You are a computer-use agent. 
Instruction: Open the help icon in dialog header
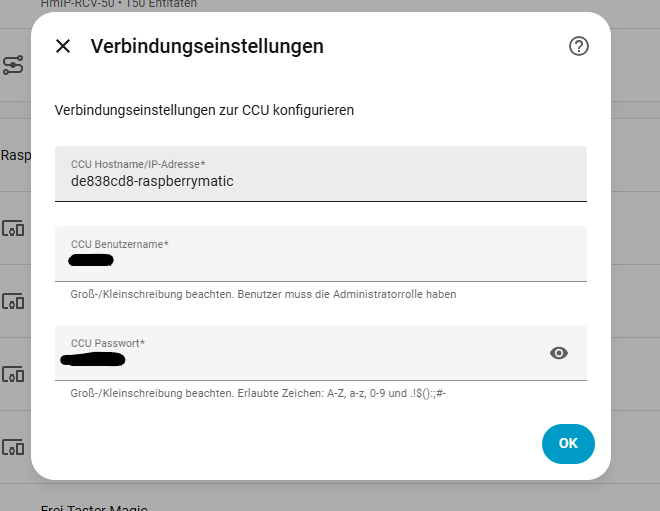click(578, 46)
